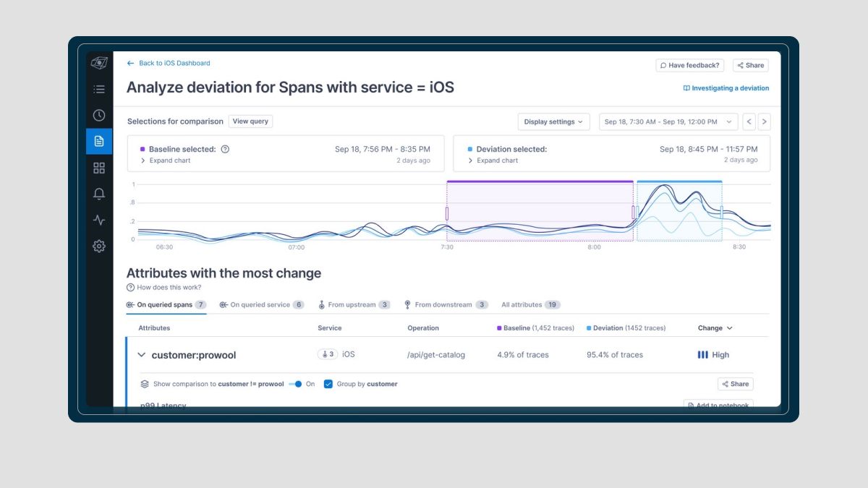
Task: Select the notebook document icon in sidebar
Action: point(99,141)
